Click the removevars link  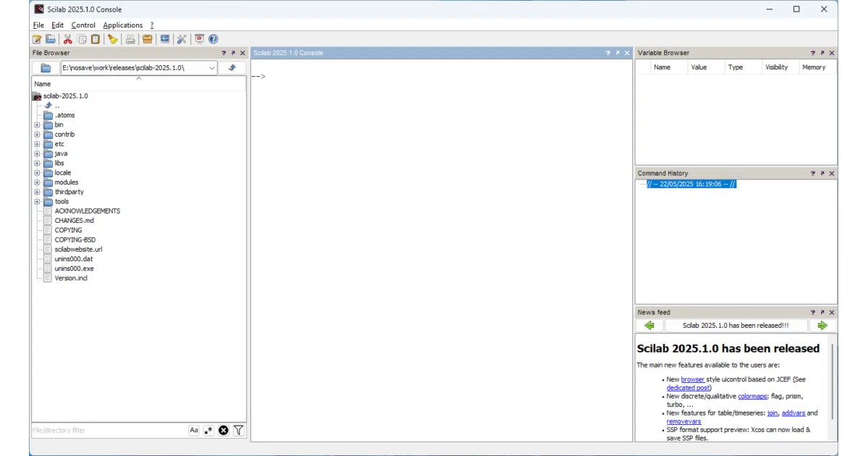(x=684, y=421)
